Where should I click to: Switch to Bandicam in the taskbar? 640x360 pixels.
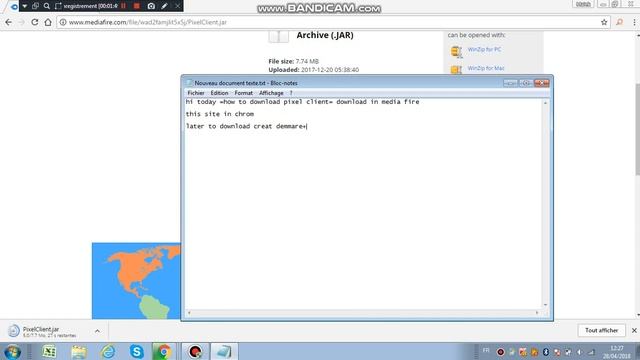coord(195,352)
